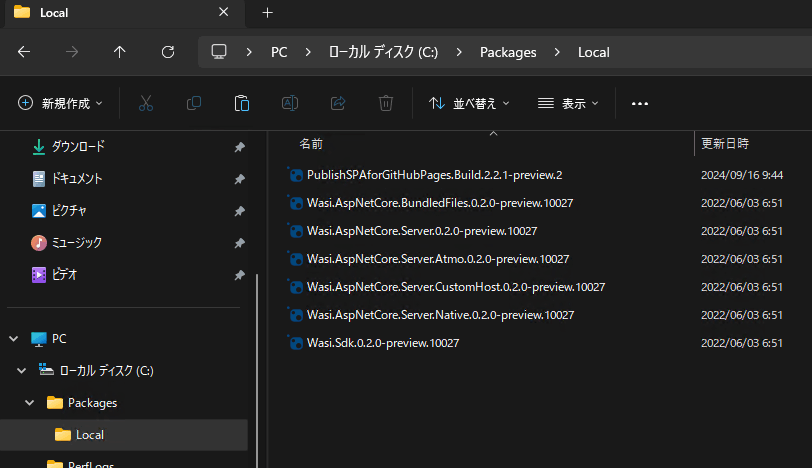Screen dimensions: 812x468
Task: Select Wasi.AspNetCore.Server.CustomHost.0.2.0-preview.10027 file
Action: [456, 287]
